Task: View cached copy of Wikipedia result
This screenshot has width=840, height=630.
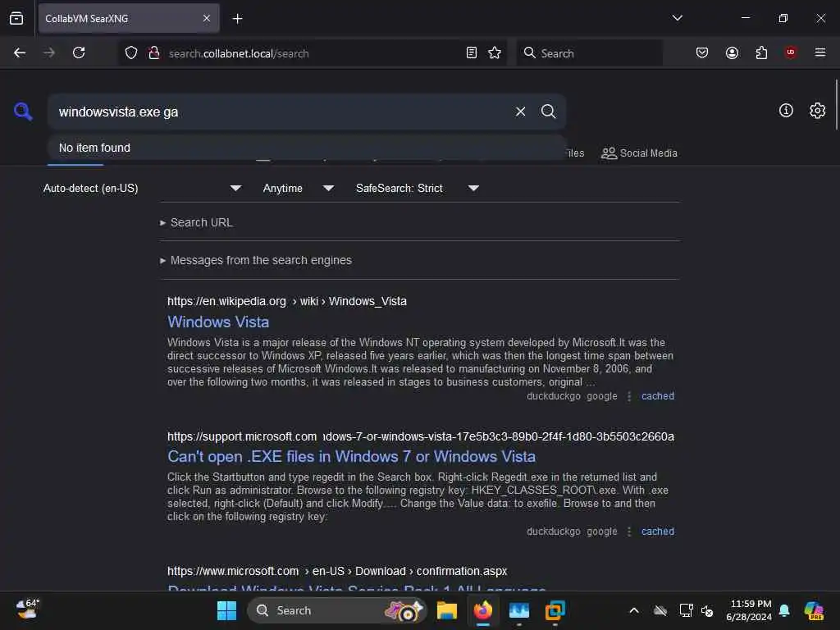Action: pyautogui.click(x=657, y=396)
